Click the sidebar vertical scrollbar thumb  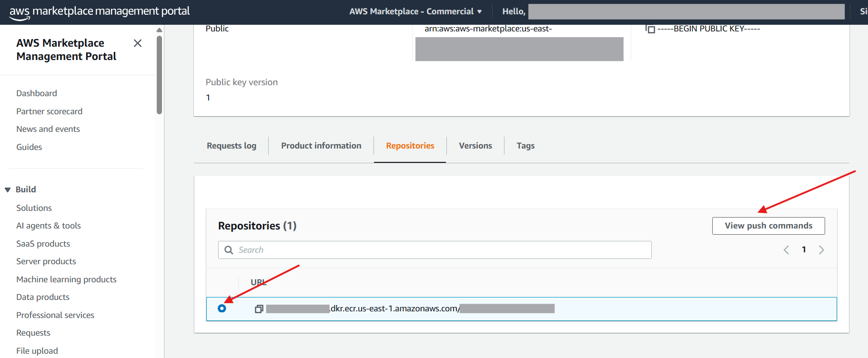[159, 75]
